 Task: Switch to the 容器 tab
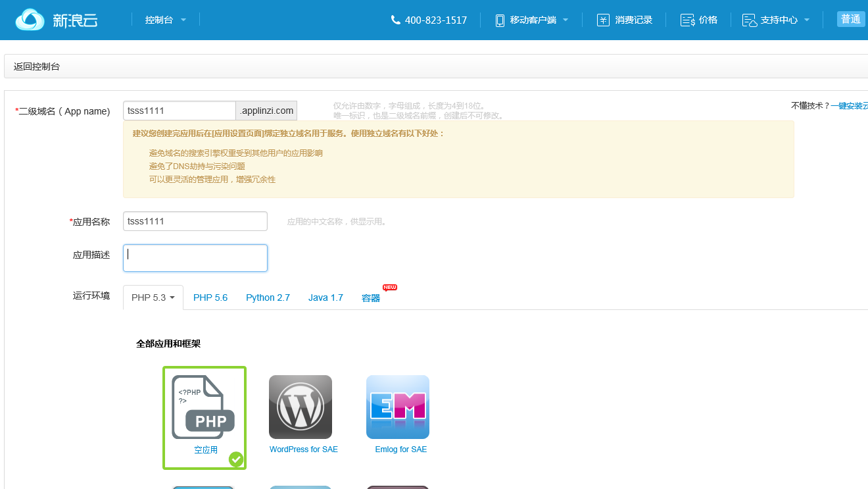click(x=371, y=298)
